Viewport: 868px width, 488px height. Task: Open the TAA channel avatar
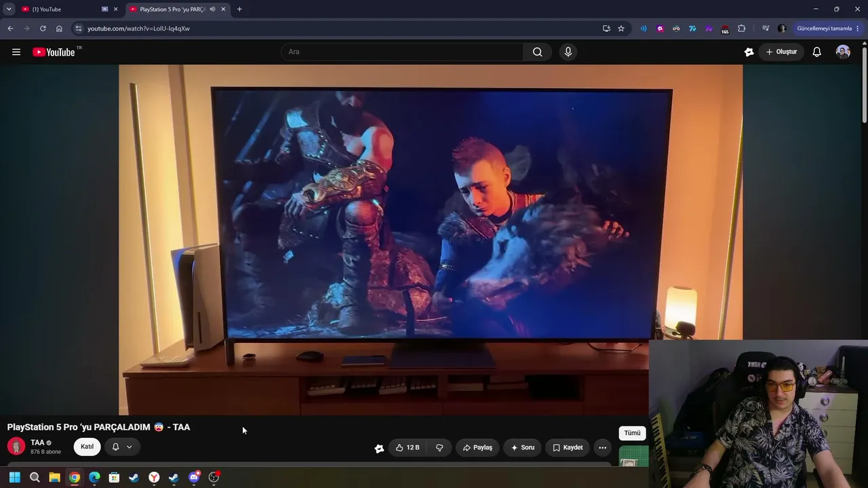[16, 447]
